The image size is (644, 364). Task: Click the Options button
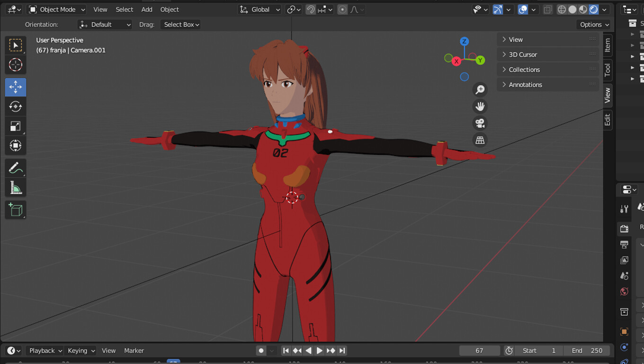coord(593,24)
